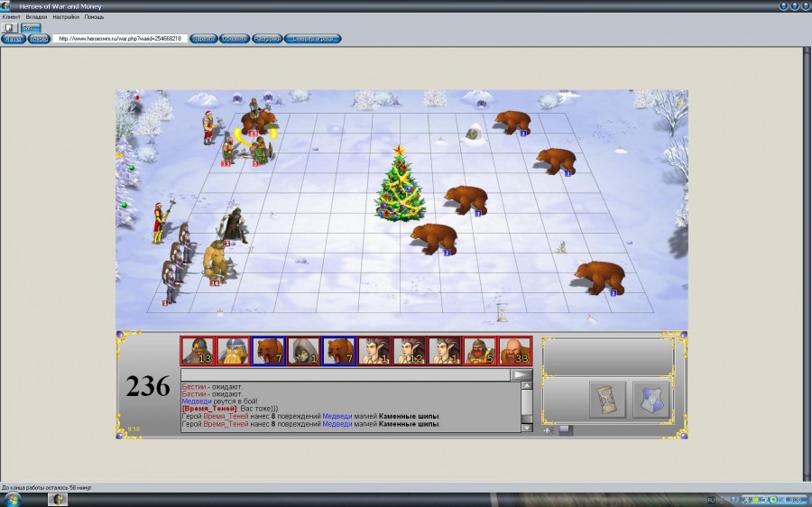Screen dimensions: 812x507
Task: Click the Santa-hat hero on the battlefield
Action: (x=209, y=127)
